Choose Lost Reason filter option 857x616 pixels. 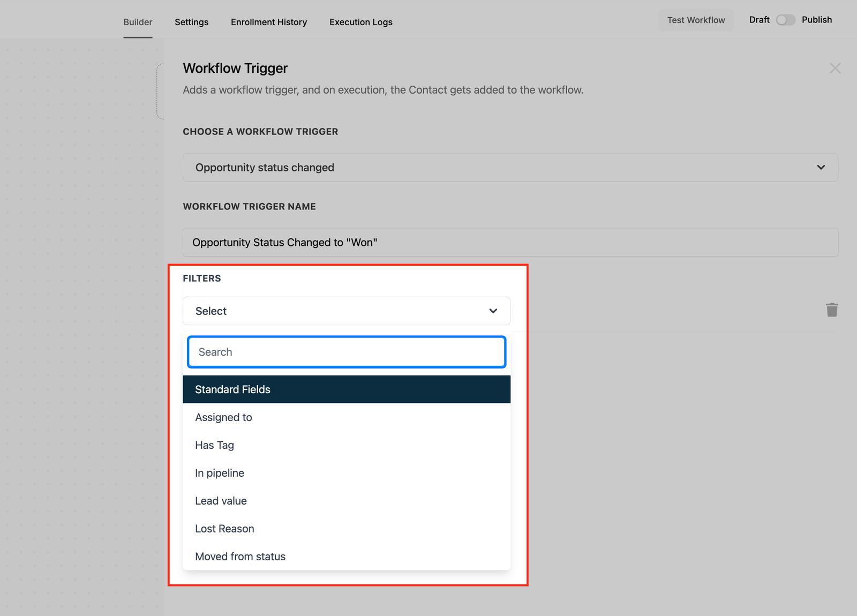point(224,529)
